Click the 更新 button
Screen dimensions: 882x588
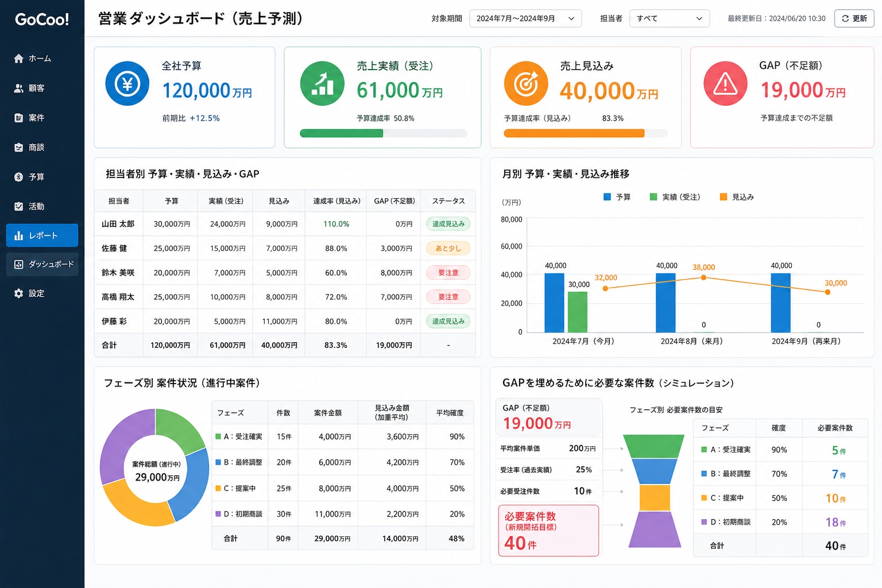854,18
